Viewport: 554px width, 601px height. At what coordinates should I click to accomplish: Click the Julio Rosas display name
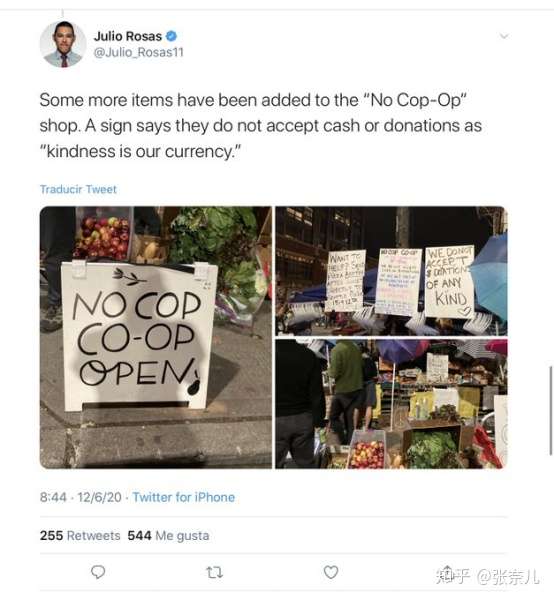(x=128, y=36)
